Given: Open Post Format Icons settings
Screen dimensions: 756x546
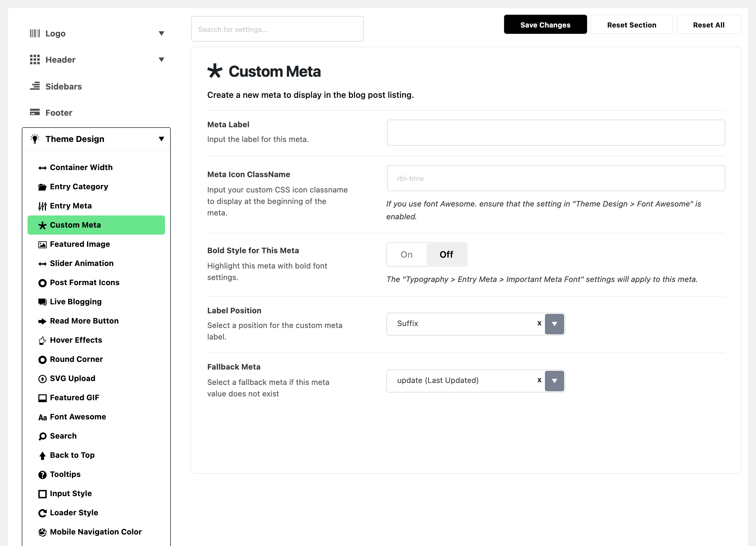Looking at the screenshot, I should pos(96,283).
